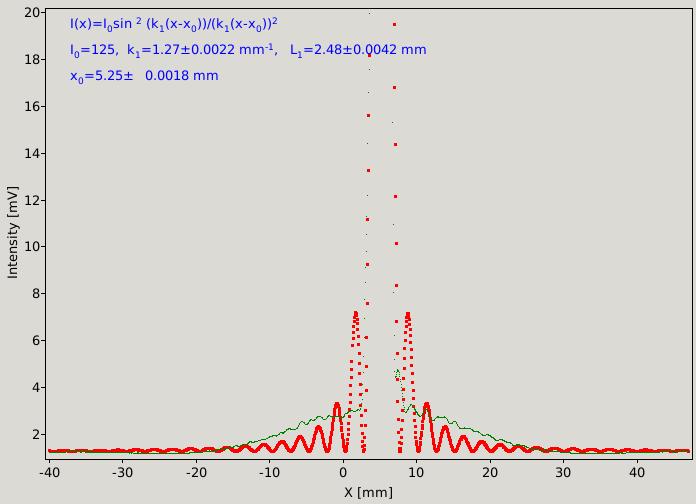This screenshot has width=696, height=504.
Task: Click the y-axis tick label 10
Action: click(x=32, y=246)
